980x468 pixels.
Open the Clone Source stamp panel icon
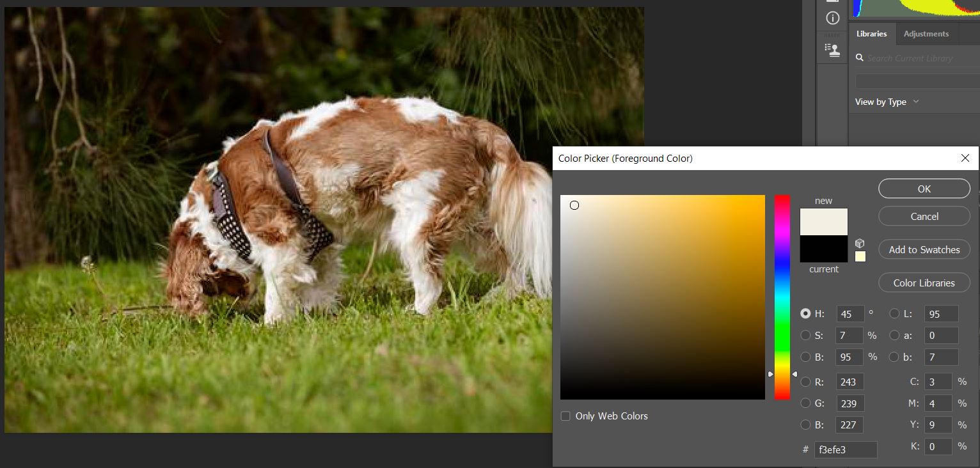click(x=832, y=50)
